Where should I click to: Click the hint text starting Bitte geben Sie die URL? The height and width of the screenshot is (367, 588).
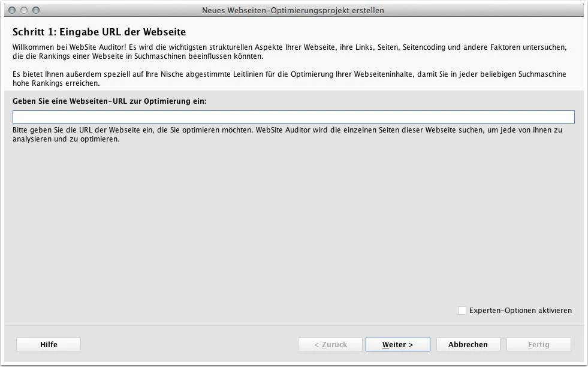pyautogui.click(x=287, y=134)
